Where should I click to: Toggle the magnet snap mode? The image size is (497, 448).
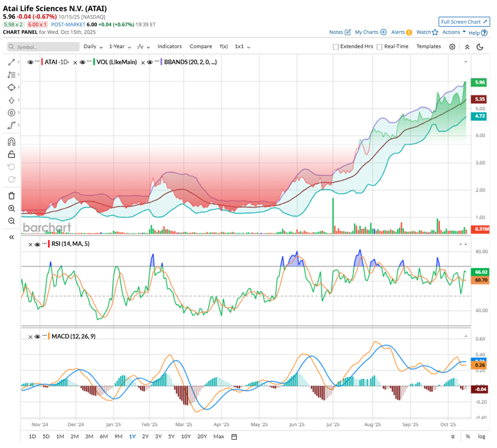[x=12, y=142]
